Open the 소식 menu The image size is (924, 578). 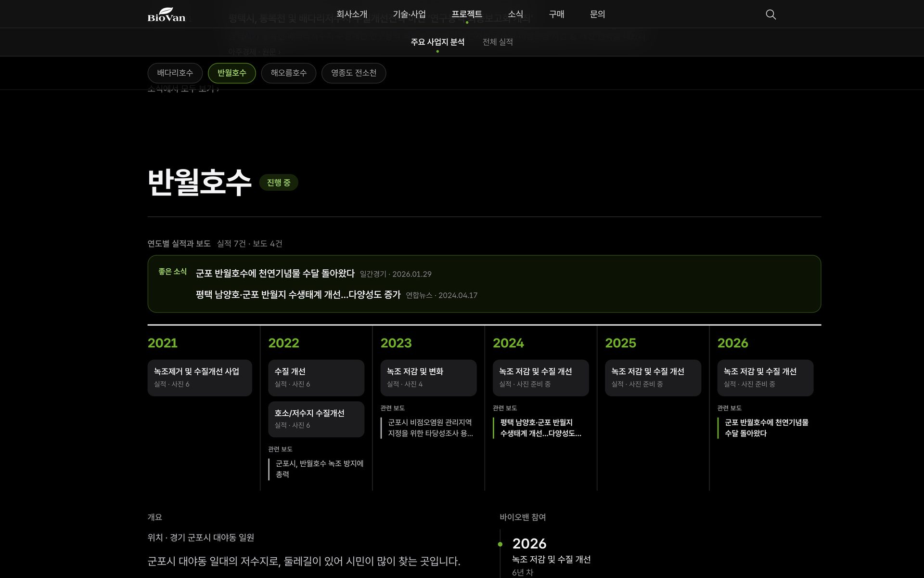coord(515,14)
